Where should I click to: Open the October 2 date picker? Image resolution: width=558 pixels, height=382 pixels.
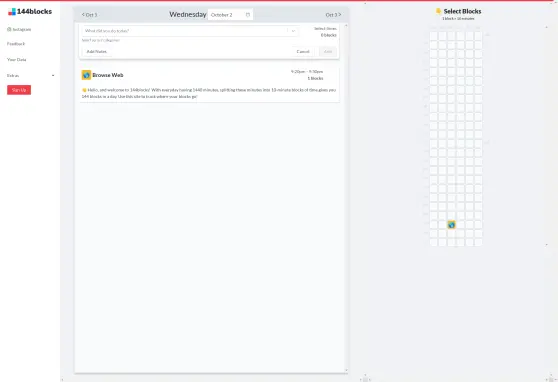pyautogui.click(x=230, y=15)
